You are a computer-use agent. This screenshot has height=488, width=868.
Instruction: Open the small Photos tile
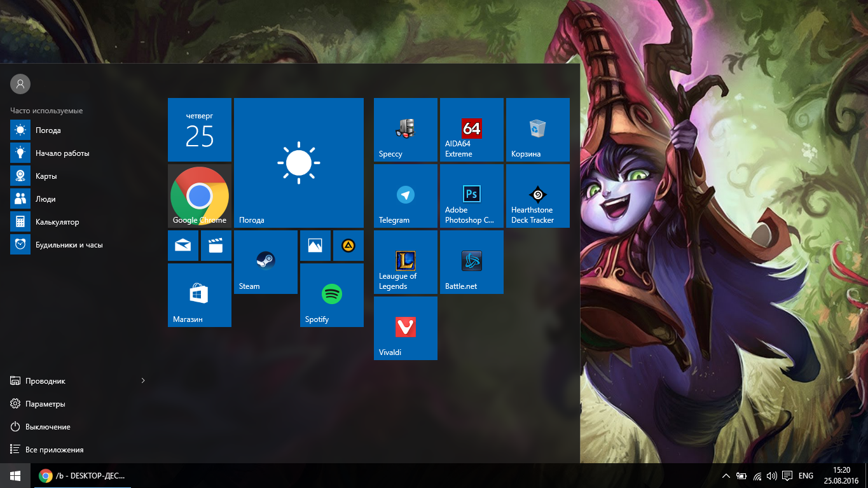315,246
